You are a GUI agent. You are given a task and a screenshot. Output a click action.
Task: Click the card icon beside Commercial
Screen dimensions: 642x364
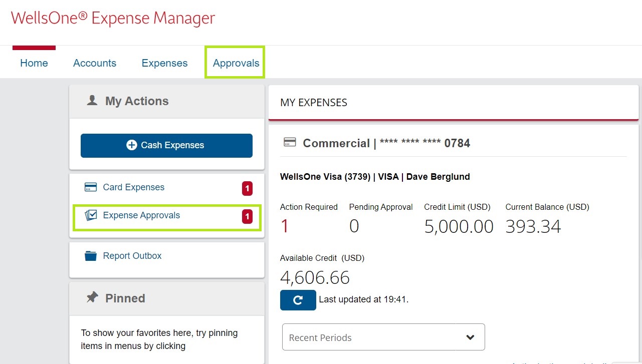tap(290, 143)
